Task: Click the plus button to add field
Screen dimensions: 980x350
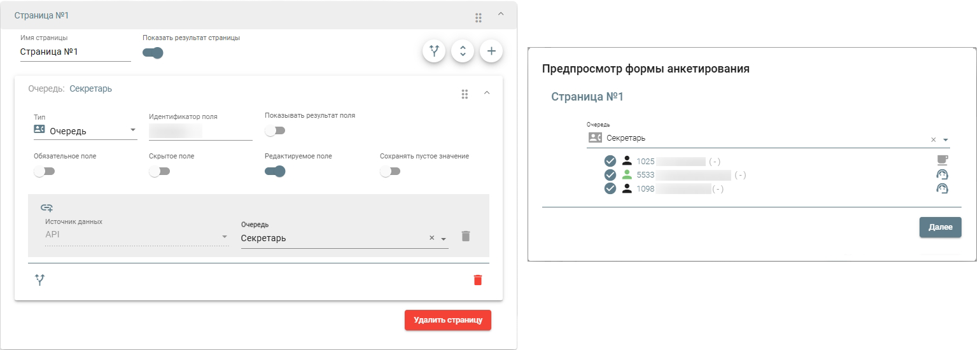Action: tap(491, 52)
